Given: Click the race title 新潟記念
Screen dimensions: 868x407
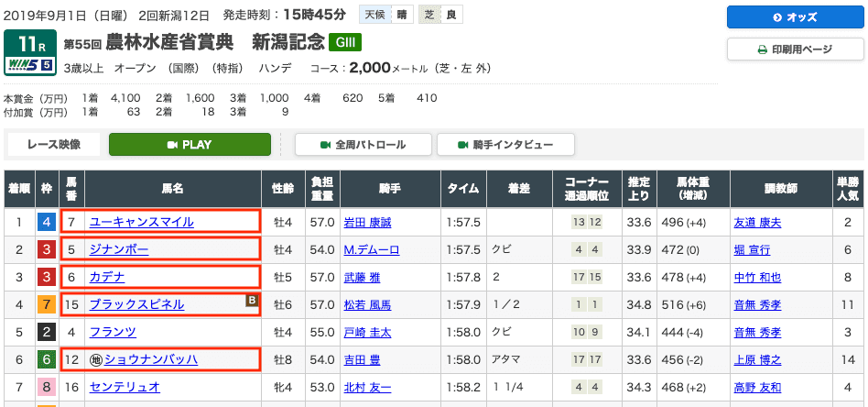Looking at the screenshot, I should pyautogui.click(x=288, y=42).
